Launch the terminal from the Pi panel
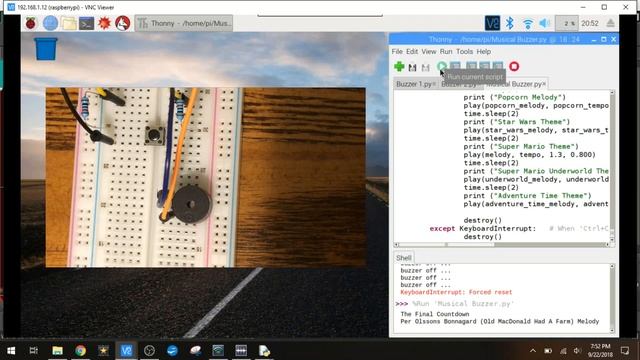The width and height of the screenshot is (640, 360). [87, 24]
